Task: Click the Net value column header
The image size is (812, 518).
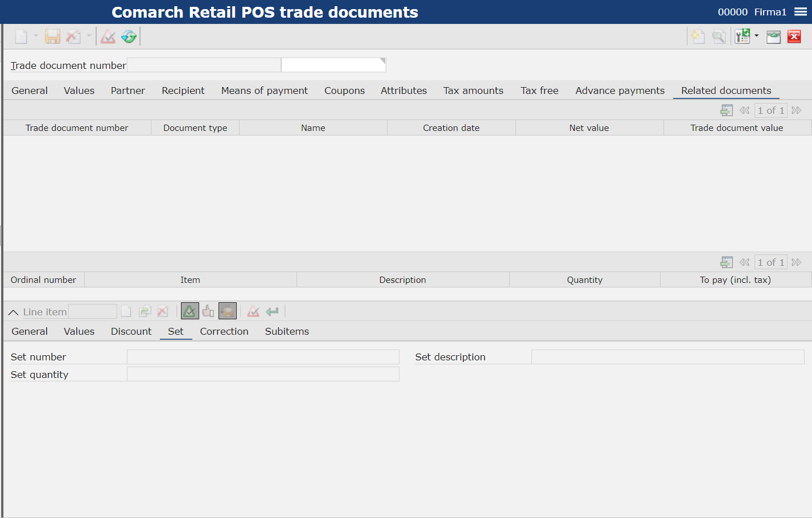Action: (589, 128)
